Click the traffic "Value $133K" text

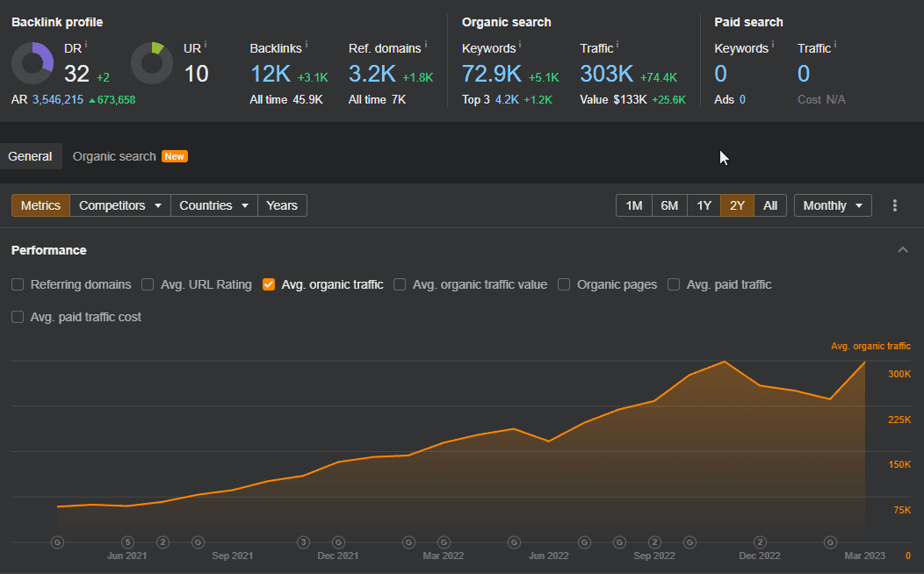613,99
